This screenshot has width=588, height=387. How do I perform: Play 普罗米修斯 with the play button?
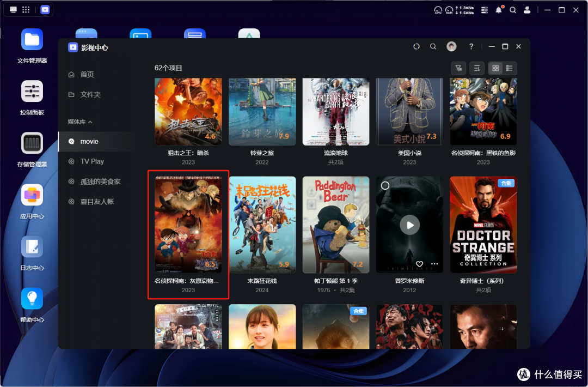(409, 225)
